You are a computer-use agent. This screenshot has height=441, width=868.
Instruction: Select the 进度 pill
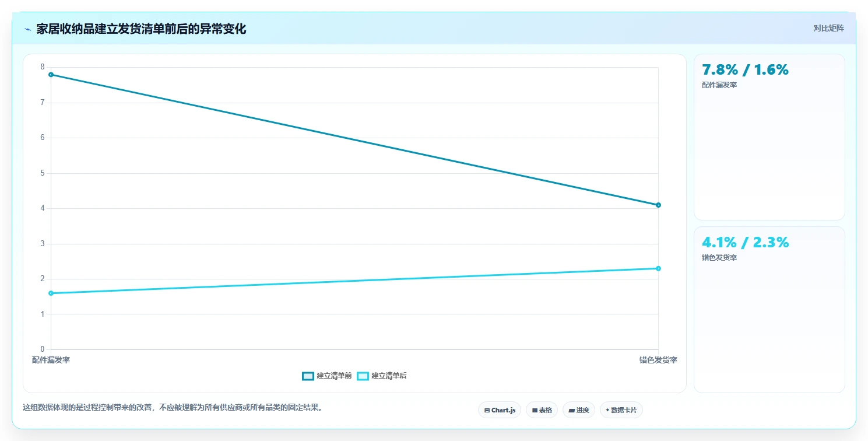click(579, 410)
